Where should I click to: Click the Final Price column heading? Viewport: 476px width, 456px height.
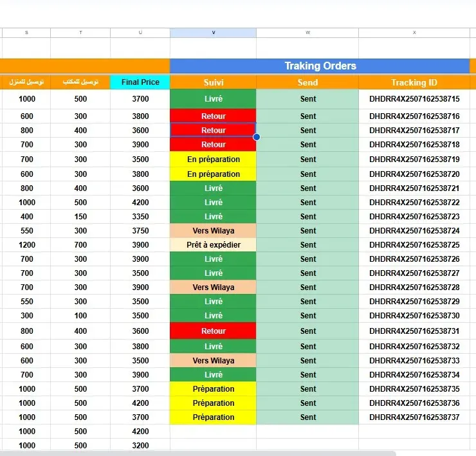[140, 82]
